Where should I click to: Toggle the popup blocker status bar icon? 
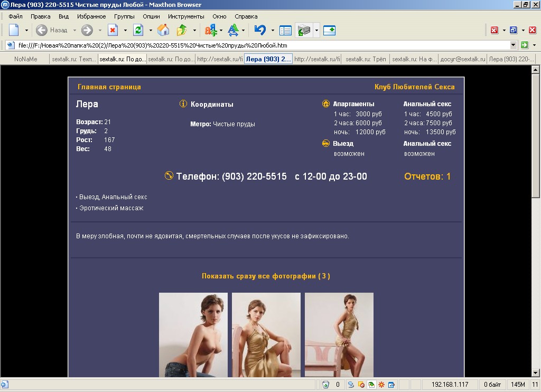361,385
